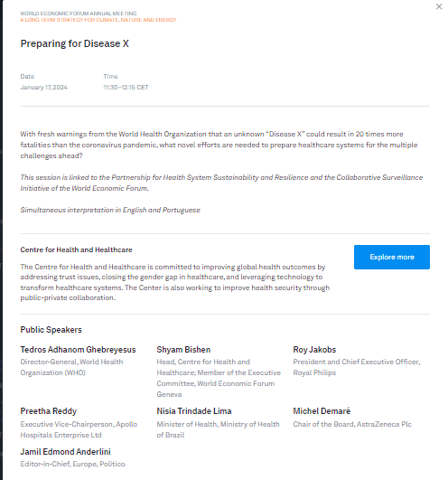
Task: Click the 11:30–12:15 CET time
Action: [x=126, y=88]
